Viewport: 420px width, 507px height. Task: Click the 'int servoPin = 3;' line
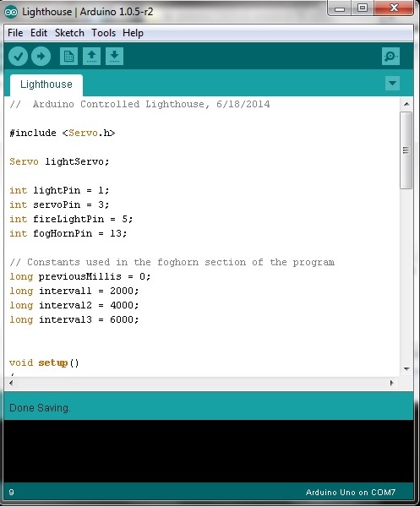[59, 204]
